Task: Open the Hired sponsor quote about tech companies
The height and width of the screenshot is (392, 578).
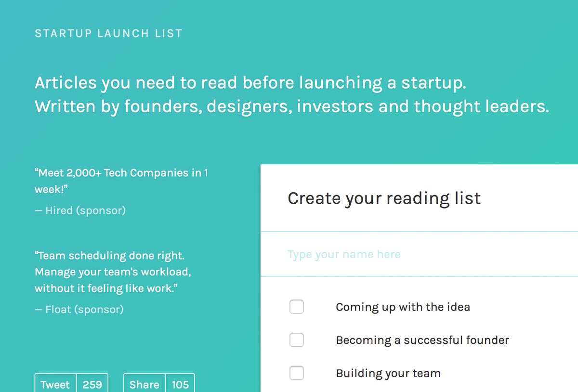Action: tap(121, 180)
